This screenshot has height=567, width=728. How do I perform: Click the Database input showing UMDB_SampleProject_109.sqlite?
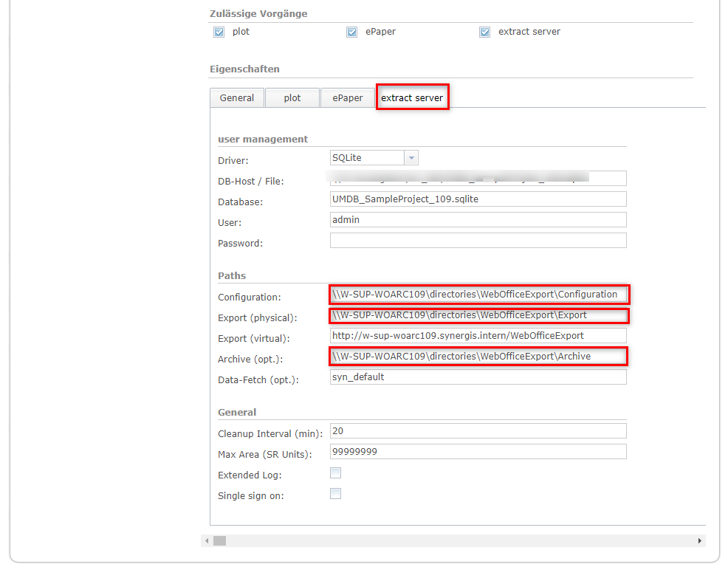(478, 199)
